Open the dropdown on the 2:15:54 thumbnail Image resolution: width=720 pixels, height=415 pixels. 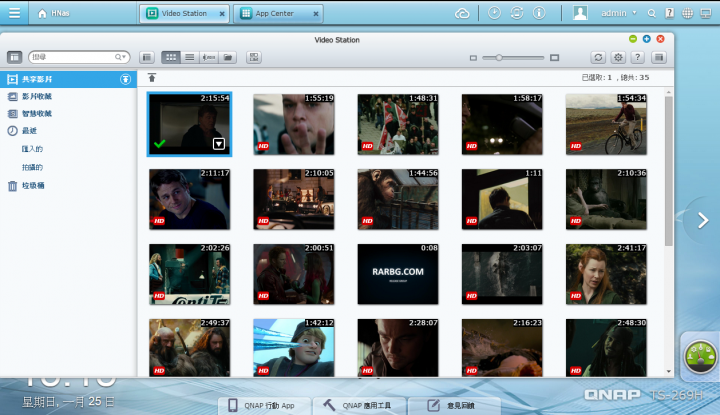[219, 144]
